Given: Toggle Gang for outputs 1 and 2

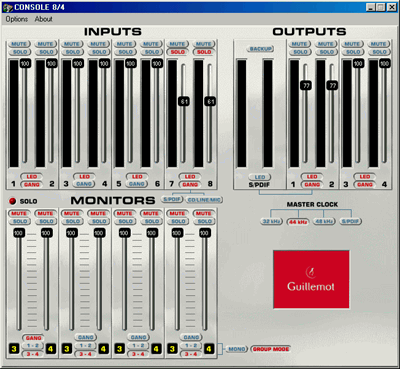Looking at the screenshot, I should click(312, 184).
